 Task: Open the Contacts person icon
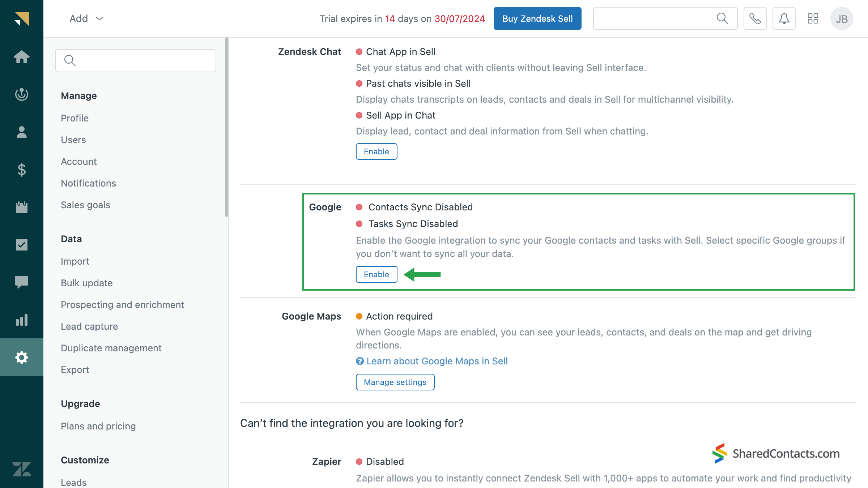click(22, 132)
